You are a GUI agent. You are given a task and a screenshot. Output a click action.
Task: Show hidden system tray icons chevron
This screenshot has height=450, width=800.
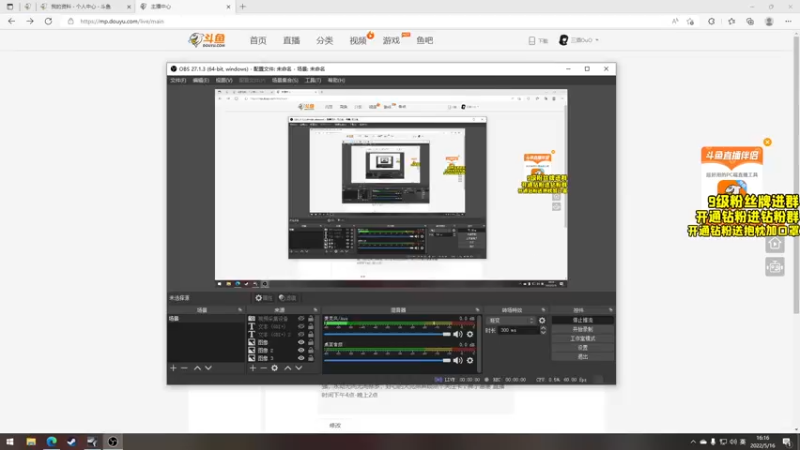pos(693,442)
